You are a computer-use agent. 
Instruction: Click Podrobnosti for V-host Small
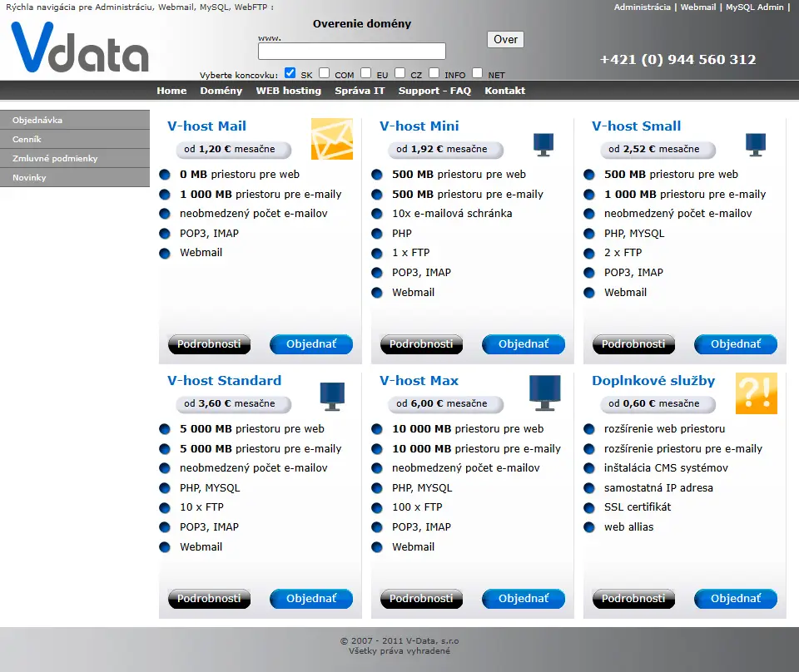pos(633,344)
